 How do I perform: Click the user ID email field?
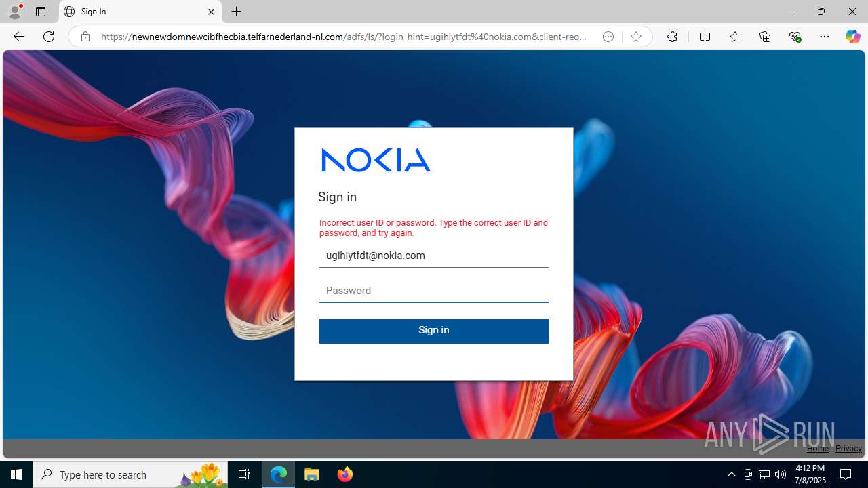[434, 256]
